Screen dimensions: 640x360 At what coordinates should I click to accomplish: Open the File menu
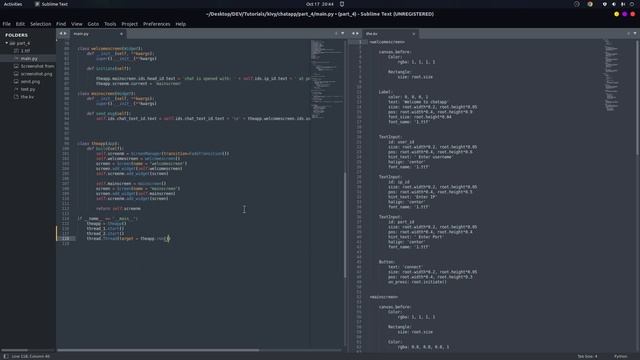[x=7, y=24]
